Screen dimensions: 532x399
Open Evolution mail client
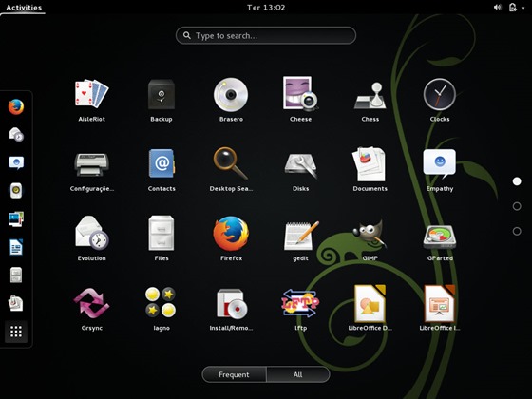click(91, 234)
